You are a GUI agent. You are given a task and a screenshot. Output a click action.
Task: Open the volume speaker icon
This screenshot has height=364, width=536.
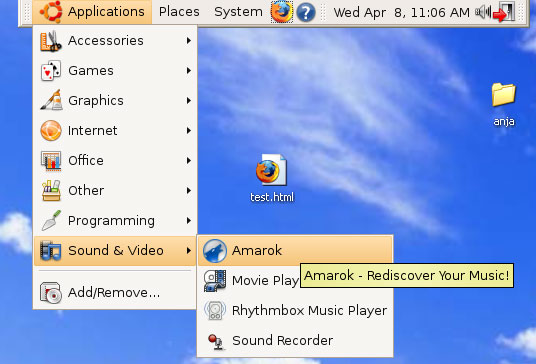tap(483, 12)
